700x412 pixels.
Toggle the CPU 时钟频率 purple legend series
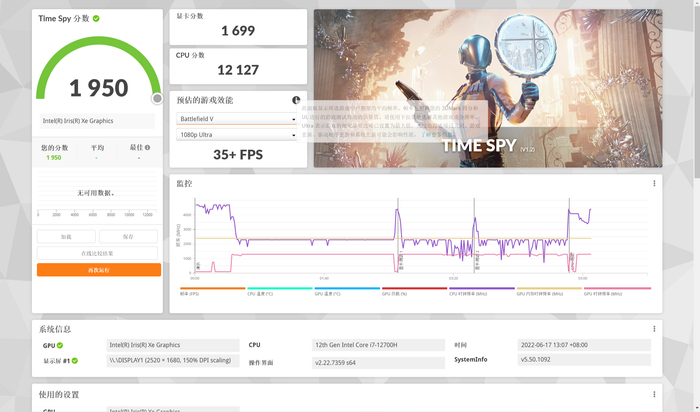point(482,291)
